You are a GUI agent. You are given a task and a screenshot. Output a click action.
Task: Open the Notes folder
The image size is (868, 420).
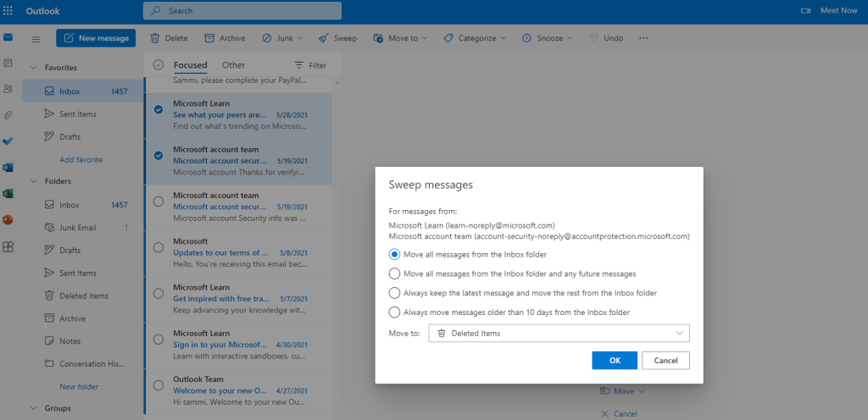82,341
